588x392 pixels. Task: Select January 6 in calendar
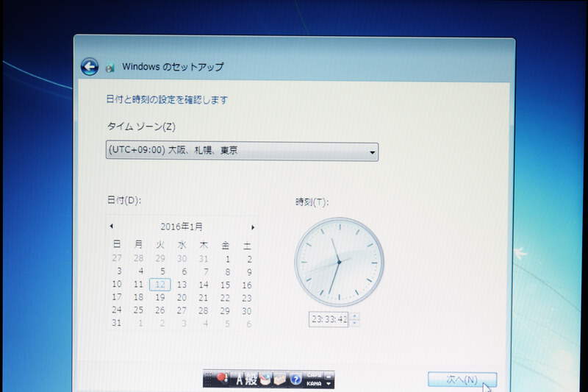coord(184,271)
